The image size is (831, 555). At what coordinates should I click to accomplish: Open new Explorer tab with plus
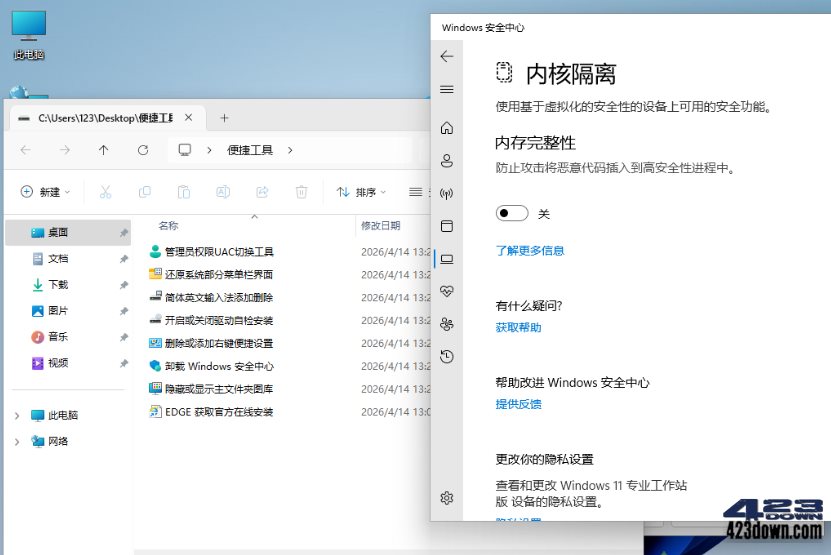pos(224,118)
